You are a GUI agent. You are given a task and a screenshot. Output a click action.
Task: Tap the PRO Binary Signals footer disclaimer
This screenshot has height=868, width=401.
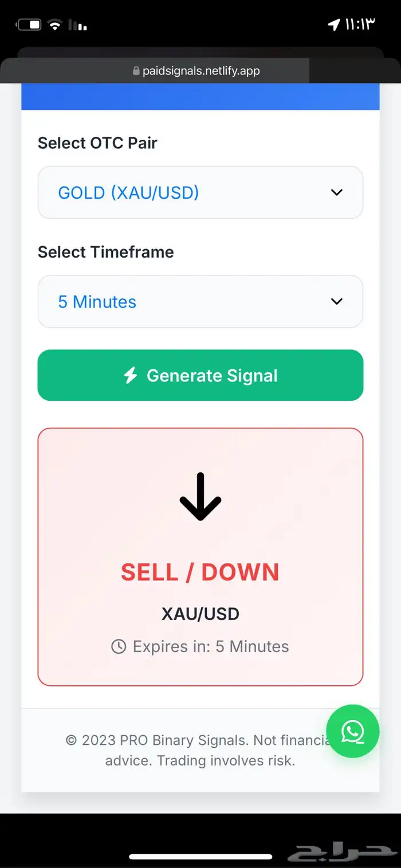(200, 751)
